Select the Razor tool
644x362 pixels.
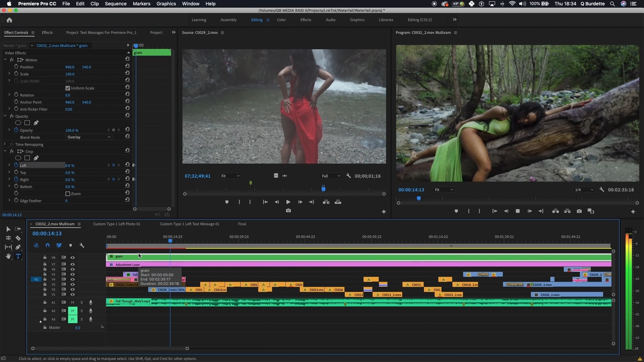tap(18, 238)
